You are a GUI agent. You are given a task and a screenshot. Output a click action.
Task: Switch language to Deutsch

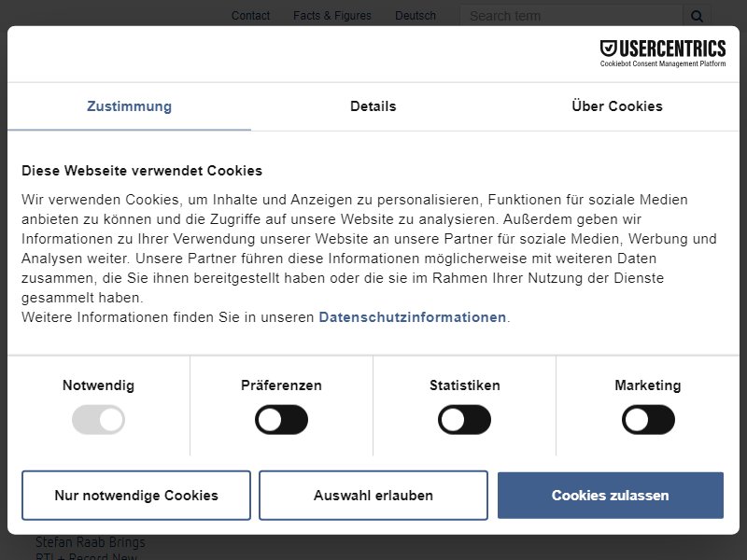pyautogui.click(x=416, y=16)
